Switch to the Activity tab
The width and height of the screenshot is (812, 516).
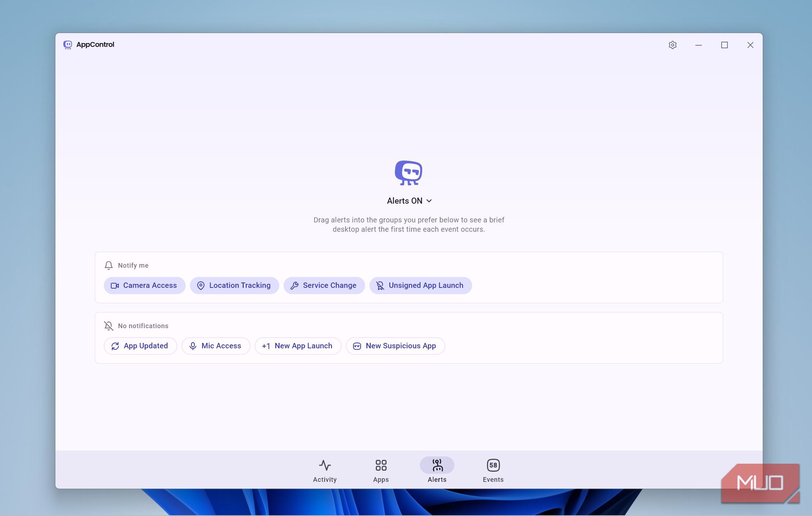[325, 471]
